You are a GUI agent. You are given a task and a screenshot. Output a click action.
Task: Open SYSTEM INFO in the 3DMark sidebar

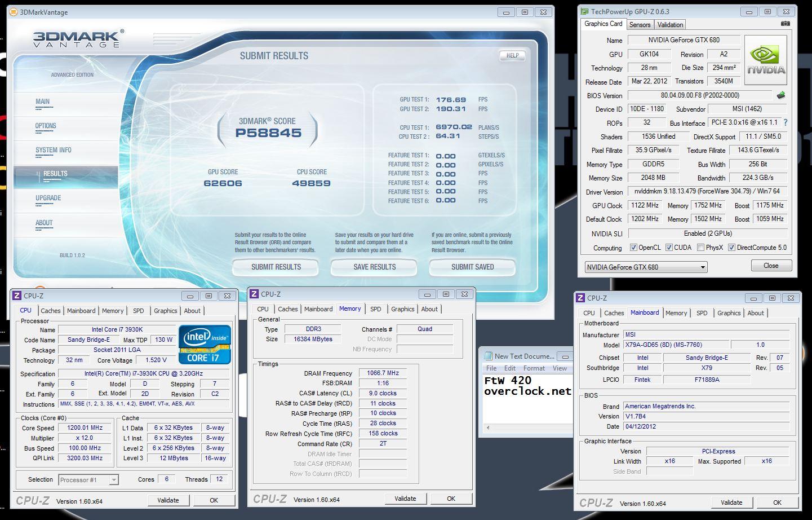(54, 150)
